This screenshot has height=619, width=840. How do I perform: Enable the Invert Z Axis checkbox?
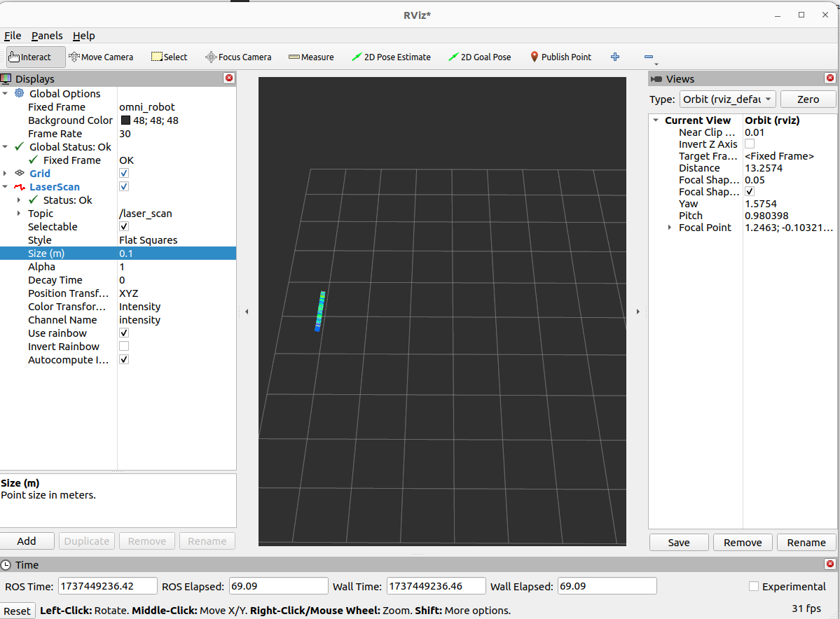pyautogui.click(x=750, y=144)
